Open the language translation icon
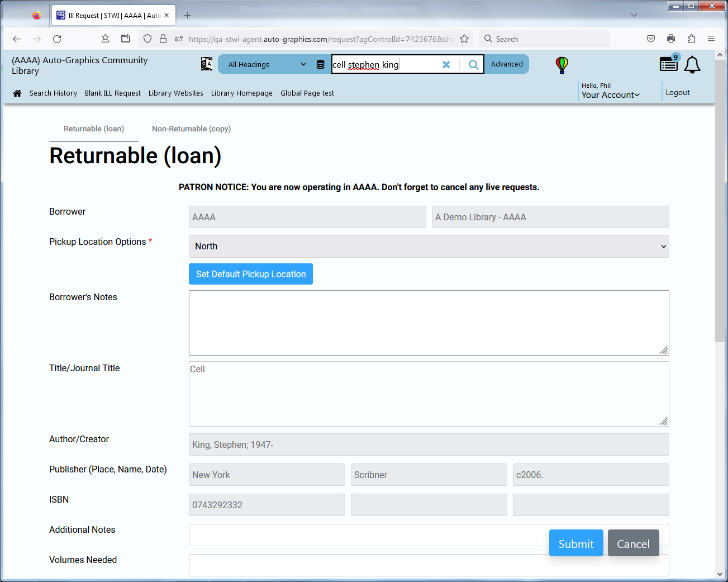The image size is (728, 582). 207,64
